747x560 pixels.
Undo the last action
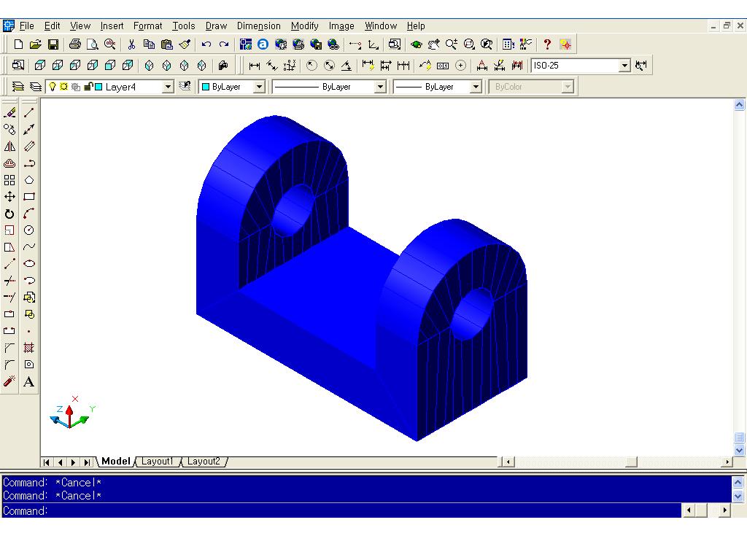tap(206, 44)
